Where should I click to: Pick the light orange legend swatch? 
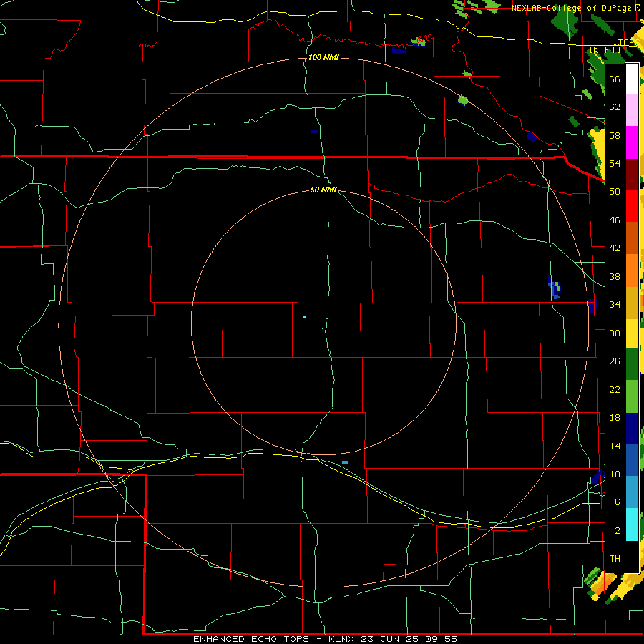[x=632, y=270]
